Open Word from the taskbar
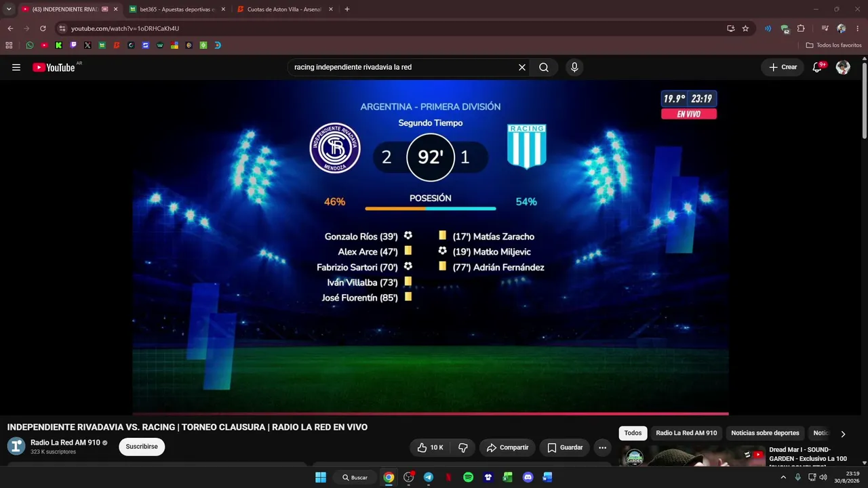This screenshot has width=868, height=488. (547, 477)
